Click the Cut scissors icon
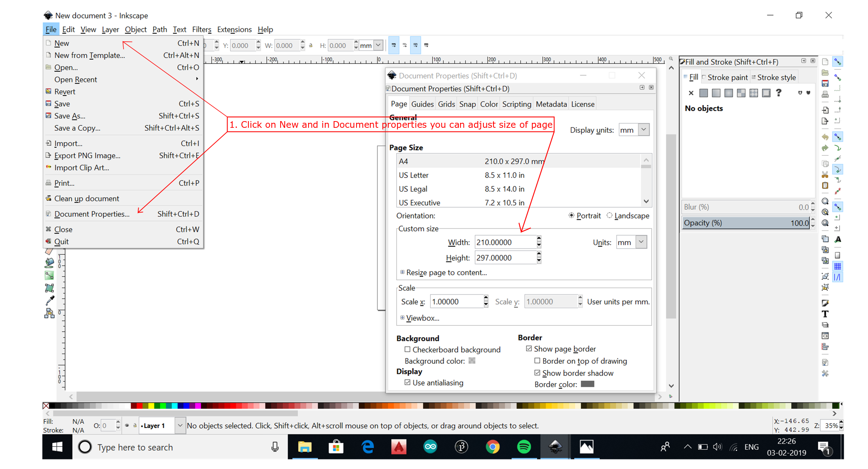 [825, 175]
